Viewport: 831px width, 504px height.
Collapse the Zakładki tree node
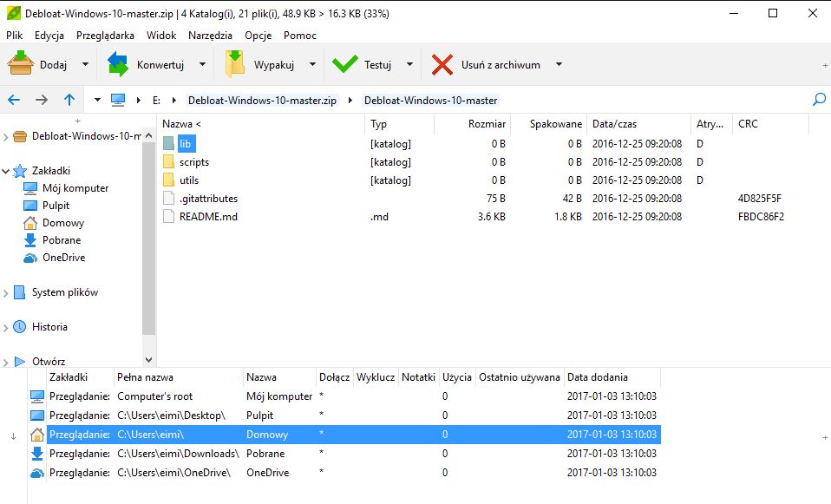[x=6, y=171]
